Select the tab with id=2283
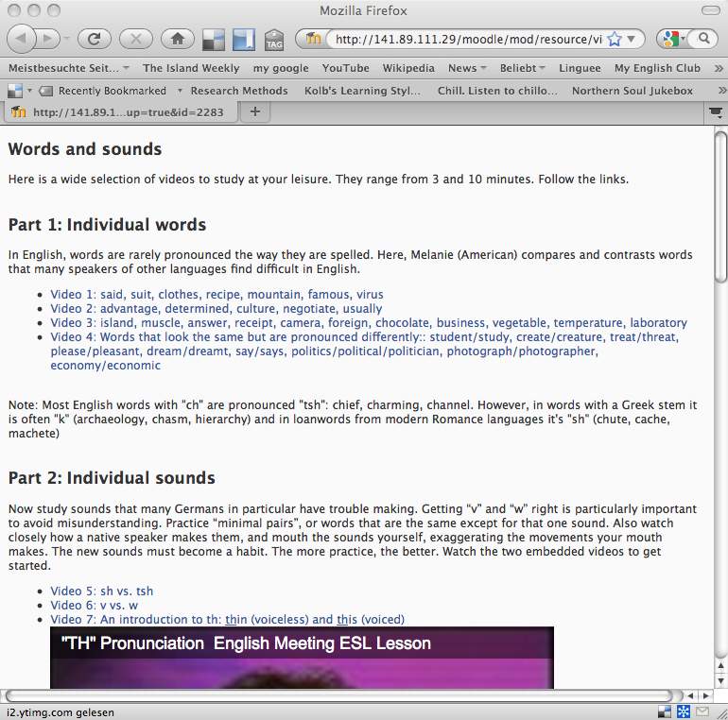 point(119,111)
